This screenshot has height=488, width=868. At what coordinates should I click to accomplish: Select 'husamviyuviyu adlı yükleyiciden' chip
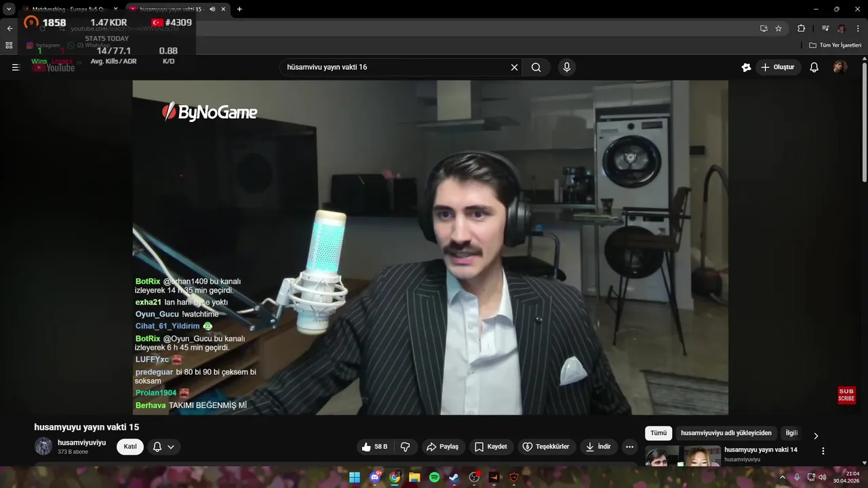coord(726,433)
